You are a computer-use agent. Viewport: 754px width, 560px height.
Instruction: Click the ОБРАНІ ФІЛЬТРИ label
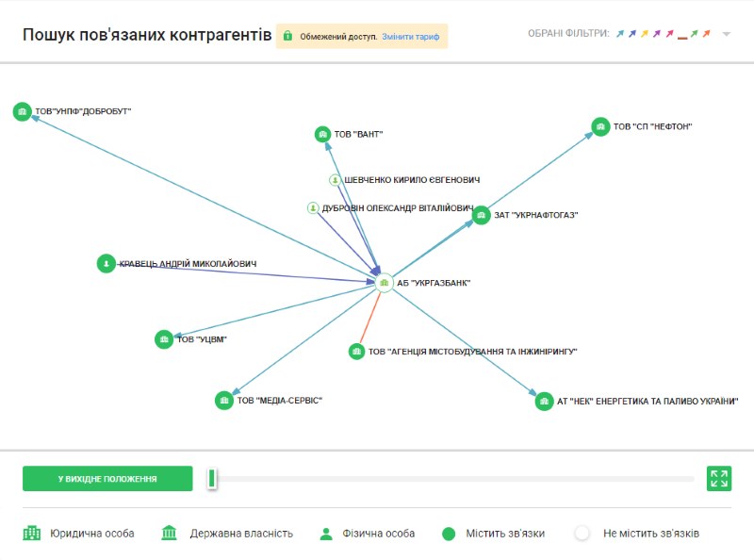coord(568,33)
